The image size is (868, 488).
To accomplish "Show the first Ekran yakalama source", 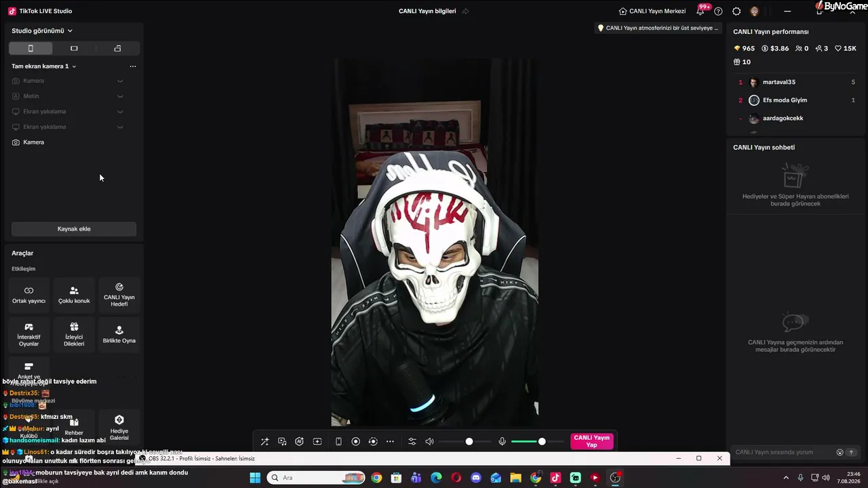I will (x=120, y=111).
